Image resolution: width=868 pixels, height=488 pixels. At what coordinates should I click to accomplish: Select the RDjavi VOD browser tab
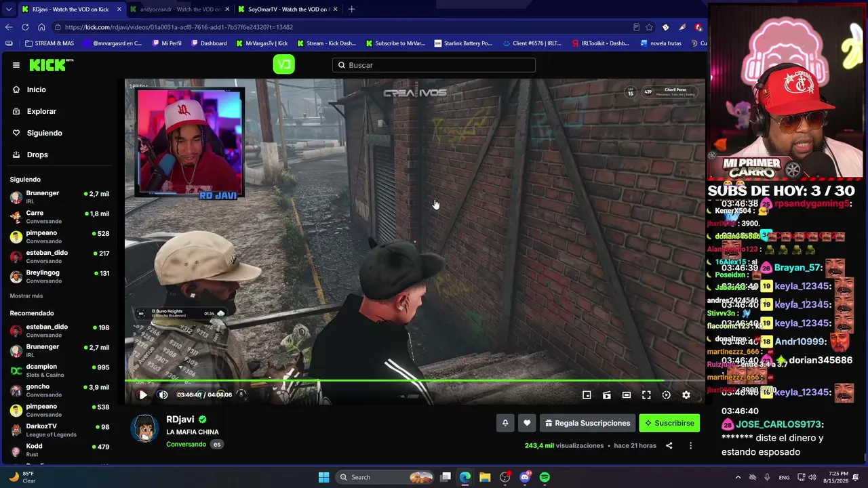[x=71, y=9]
